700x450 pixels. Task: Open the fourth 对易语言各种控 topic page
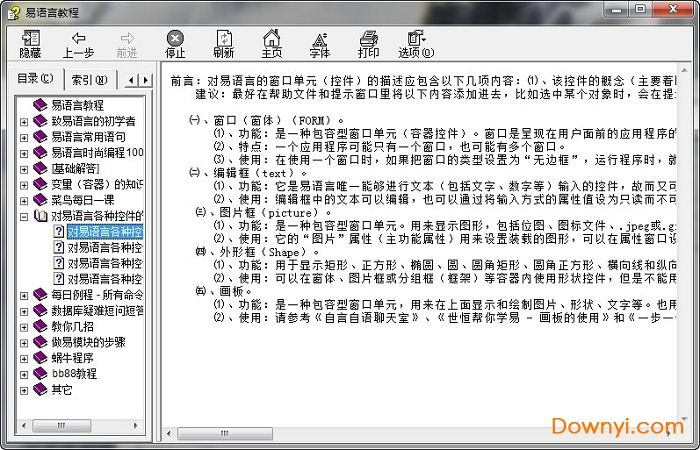pos(105,279)
